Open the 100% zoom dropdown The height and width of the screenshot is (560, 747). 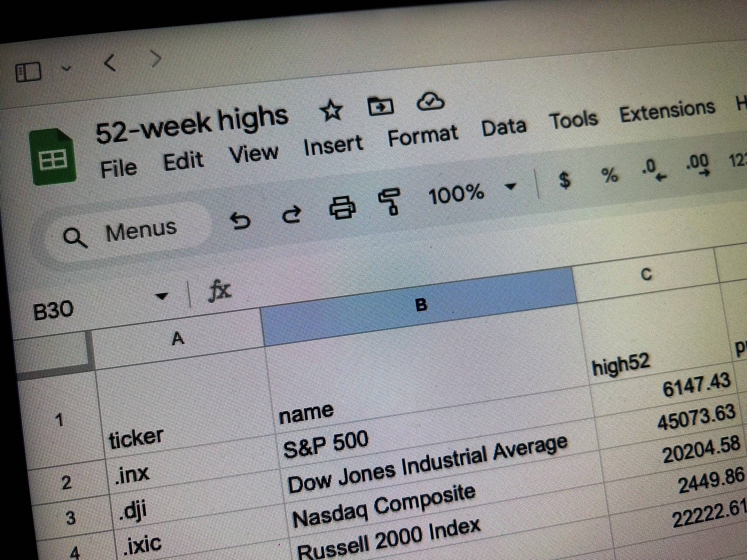pyautogui.click(x=472, y=192)
